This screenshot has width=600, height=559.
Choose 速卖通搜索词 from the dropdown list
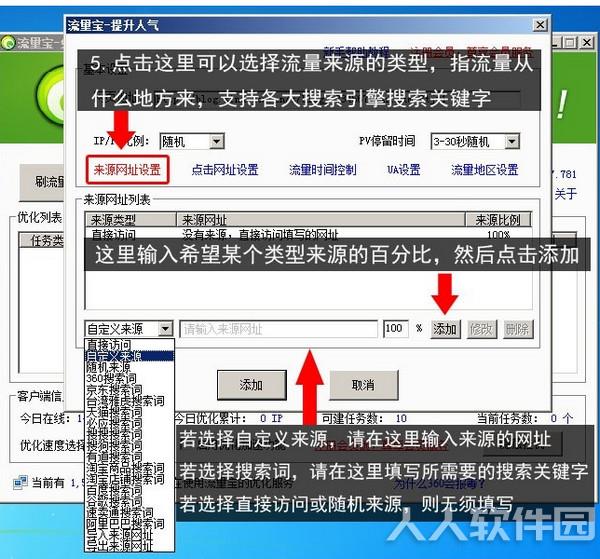point(130,512)
